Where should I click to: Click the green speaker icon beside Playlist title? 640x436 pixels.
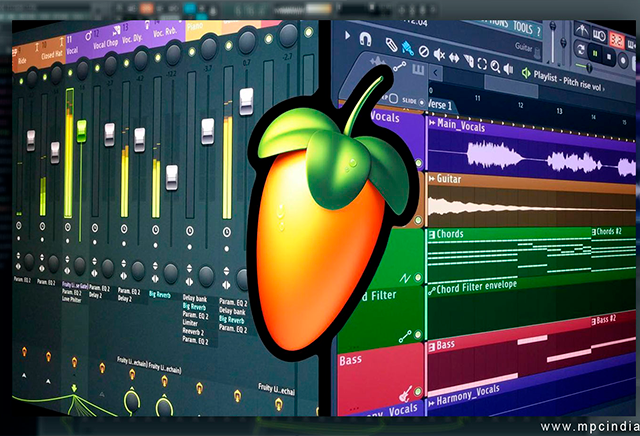point(526,73)
